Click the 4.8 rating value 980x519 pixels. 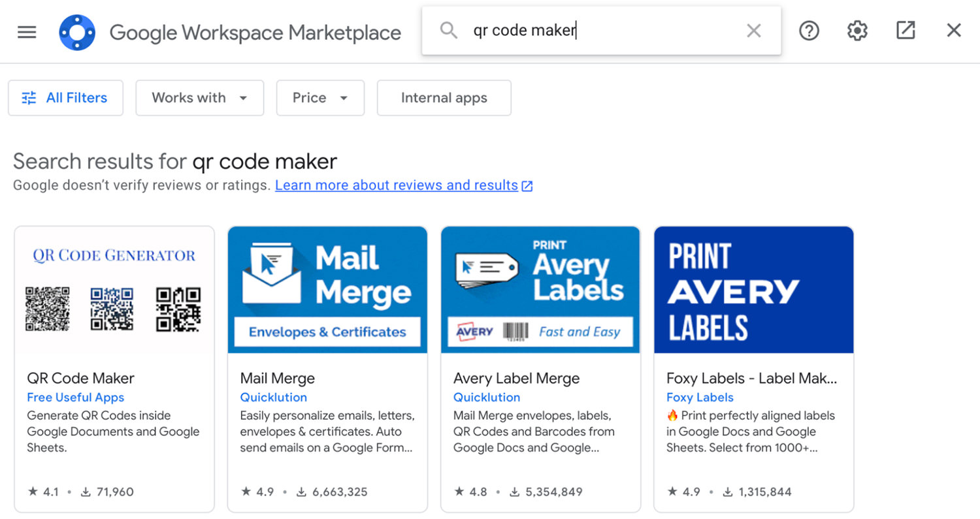[478, 492]
